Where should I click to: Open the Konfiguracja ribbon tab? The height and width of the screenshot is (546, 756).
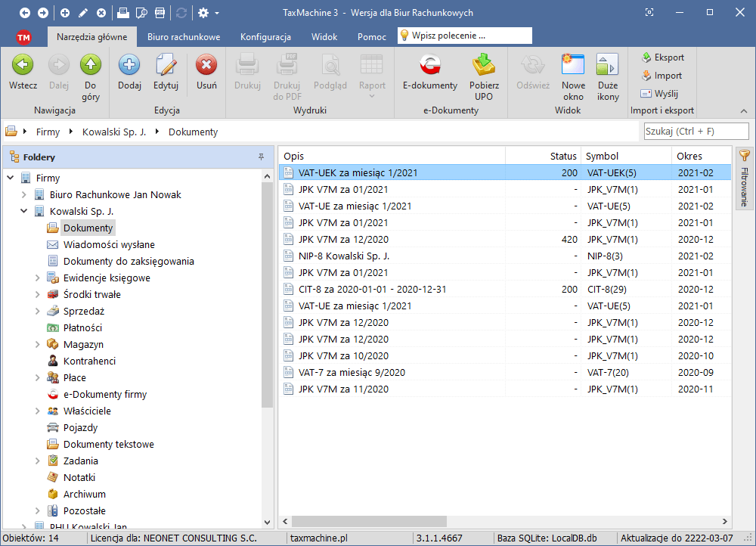click(265, 36)
